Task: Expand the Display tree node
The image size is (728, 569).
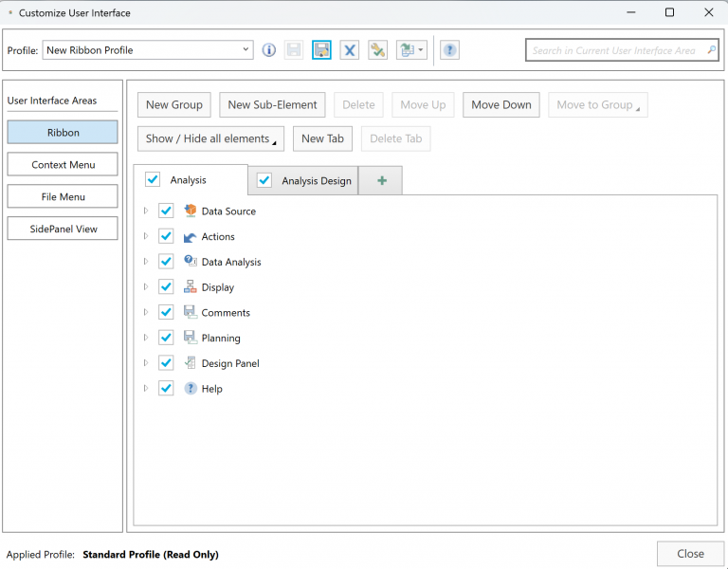Action: (146, 286)
